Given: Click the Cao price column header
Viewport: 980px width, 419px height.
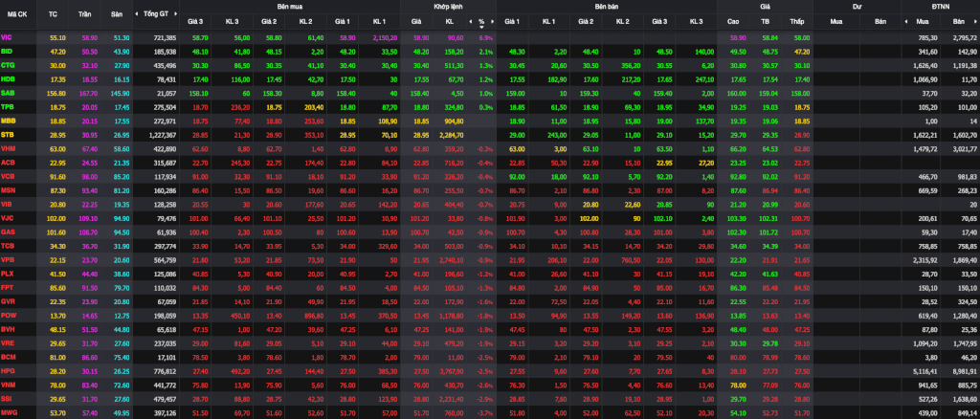Looking at the screenshot, I should point(733,21).
